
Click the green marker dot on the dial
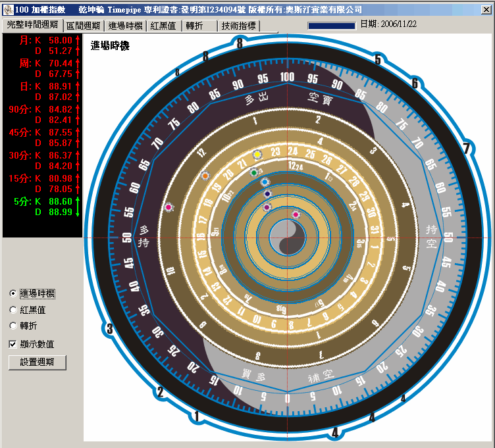(254, 172)
